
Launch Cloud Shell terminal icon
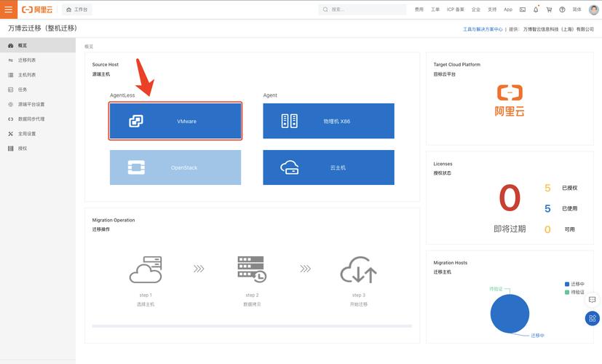523,9
